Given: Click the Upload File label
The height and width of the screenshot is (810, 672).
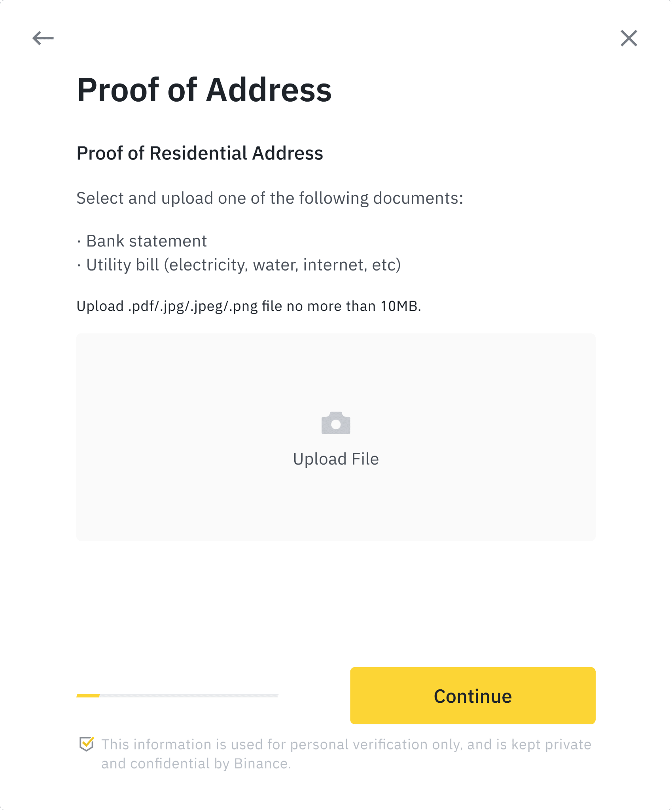Looking at the screenshot, I should (x=336, y=459).
